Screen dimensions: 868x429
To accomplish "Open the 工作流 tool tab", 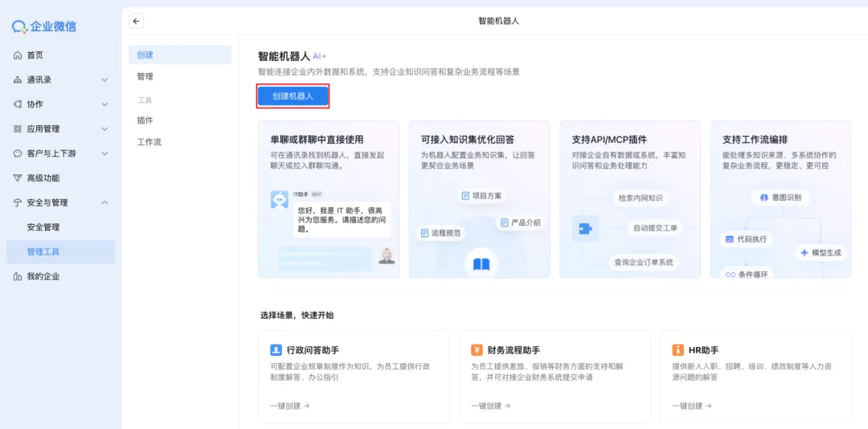I will [x=180, y=142].
